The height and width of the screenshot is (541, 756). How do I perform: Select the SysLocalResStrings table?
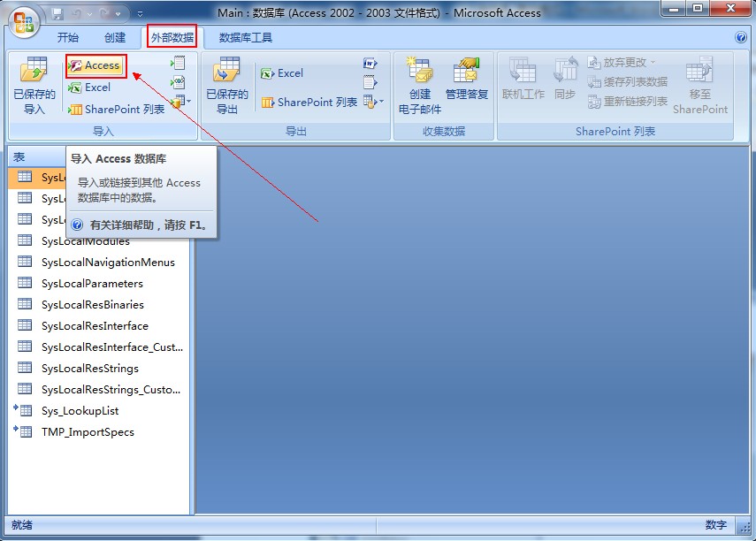click(x=99, y=369)
